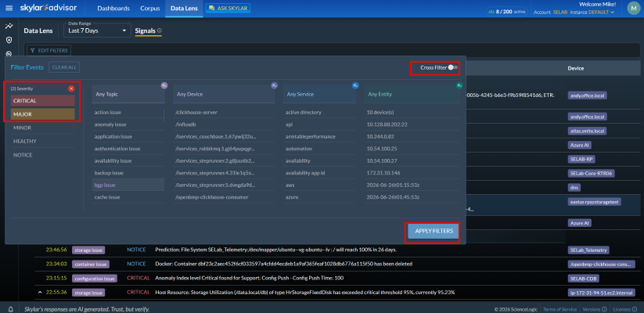Select device '/openbmp-clickhouse-consumer'
Screen dimensions: 644x313
tap(224, 197)
